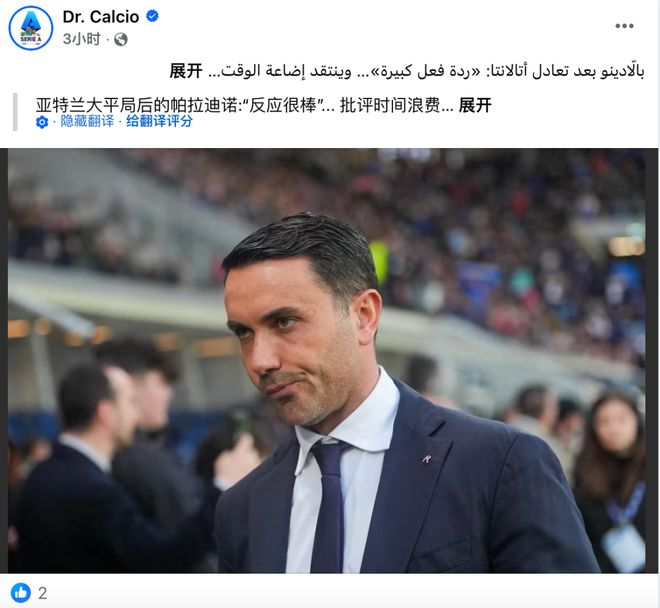Open Dr. Calcio's Serie A profile picture
The image size is (660, 608).
click(31, 28)
